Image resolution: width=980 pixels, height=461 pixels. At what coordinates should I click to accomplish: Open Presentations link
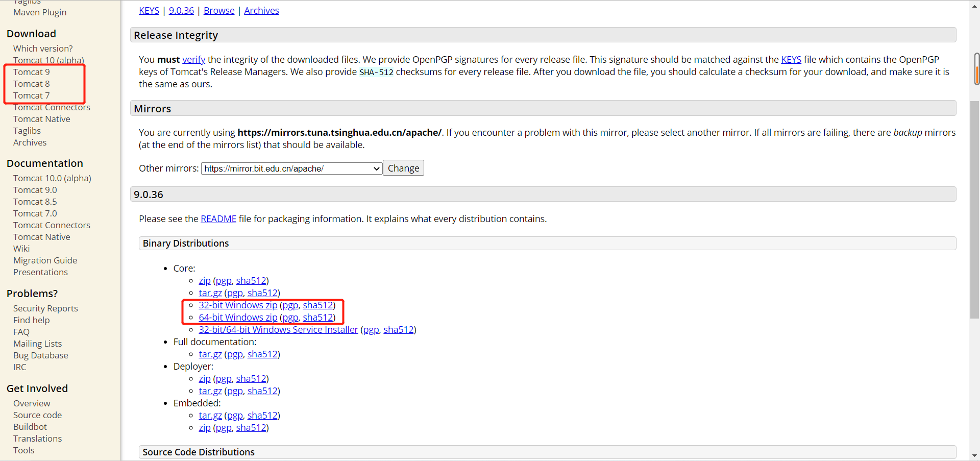pos(40,272)
